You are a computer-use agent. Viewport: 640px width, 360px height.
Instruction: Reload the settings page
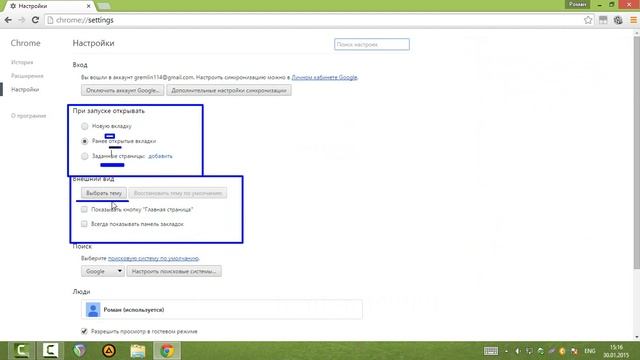tap(35, 20)
